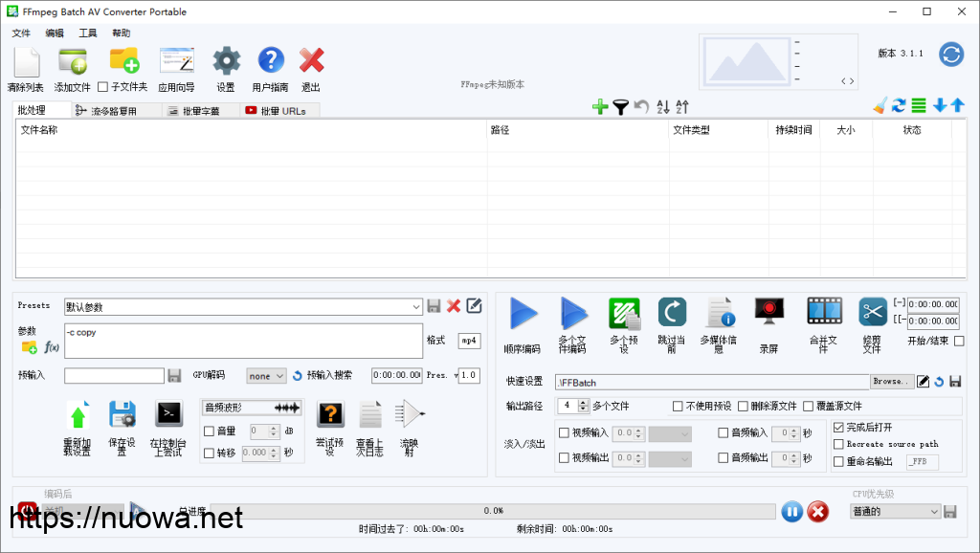980x553 pixels.
Task: Start sequential encoding (顺序编码)
Action: 523,314
